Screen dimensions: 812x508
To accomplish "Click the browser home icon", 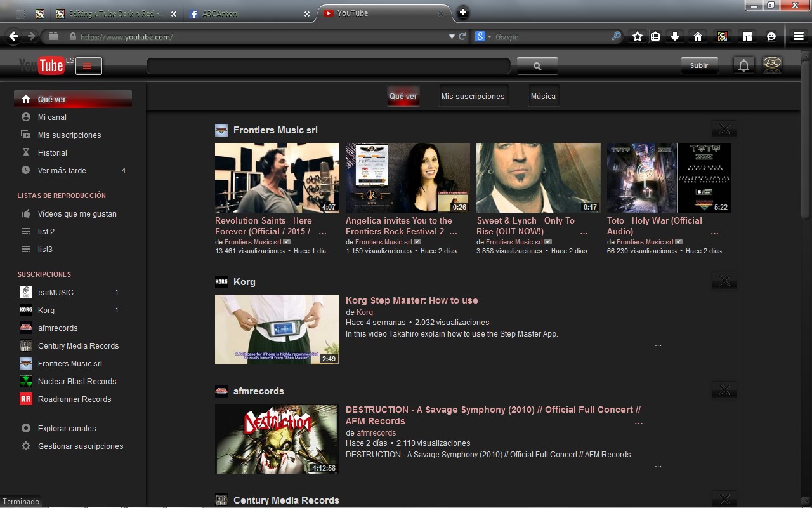I will (698, 37).
